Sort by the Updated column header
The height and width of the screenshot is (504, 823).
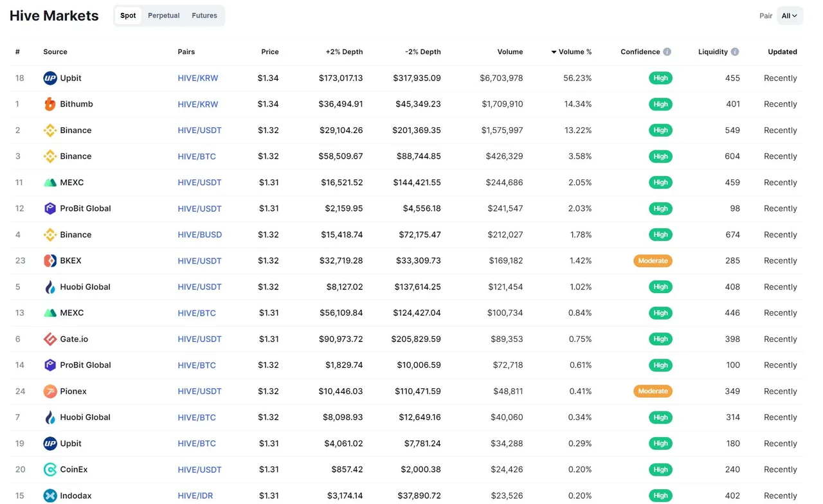click(782, 51)
